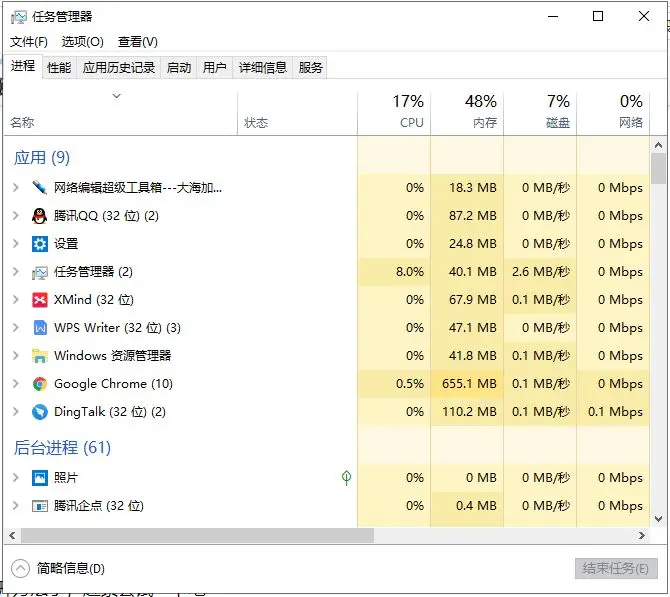Open the 查看 menu
670x597 pixels.
138,42
